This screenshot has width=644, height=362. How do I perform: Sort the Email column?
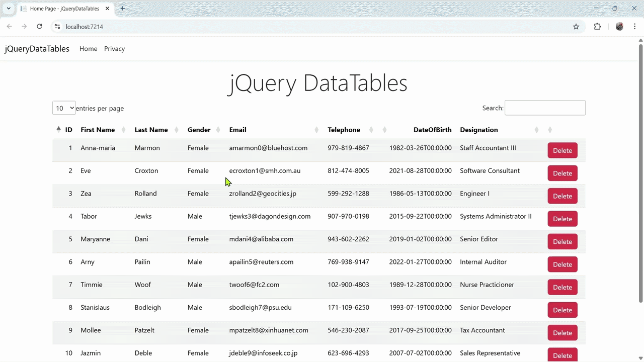click(x=237, y=130)
